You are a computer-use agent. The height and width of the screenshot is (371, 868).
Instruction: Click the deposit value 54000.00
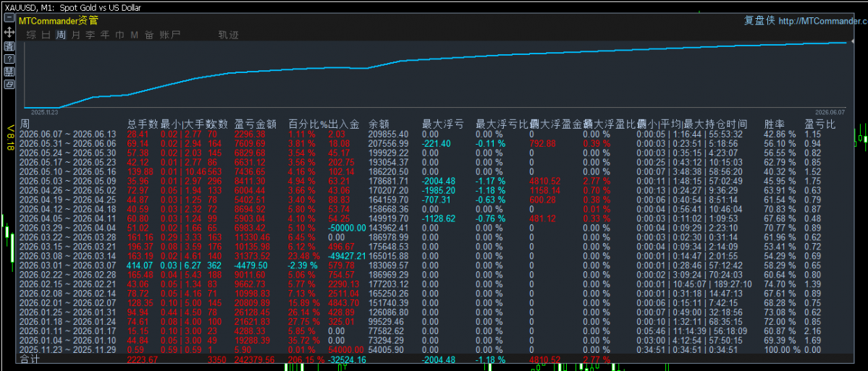click(345, 350)
